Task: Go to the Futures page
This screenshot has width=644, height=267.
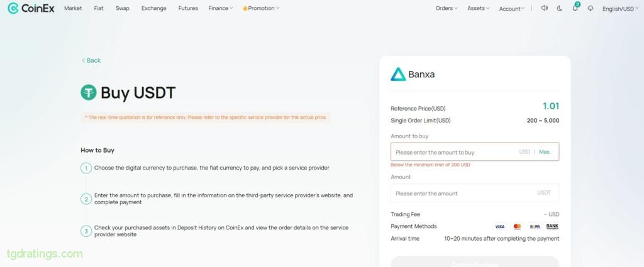Action: (188, 8)
